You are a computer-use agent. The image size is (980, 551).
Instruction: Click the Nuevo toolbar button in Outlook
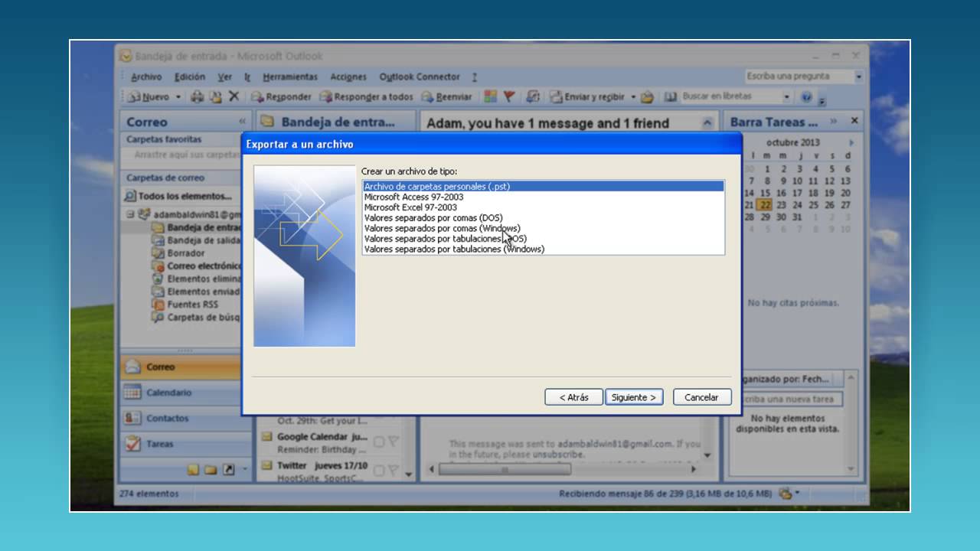tap(149, 97)
